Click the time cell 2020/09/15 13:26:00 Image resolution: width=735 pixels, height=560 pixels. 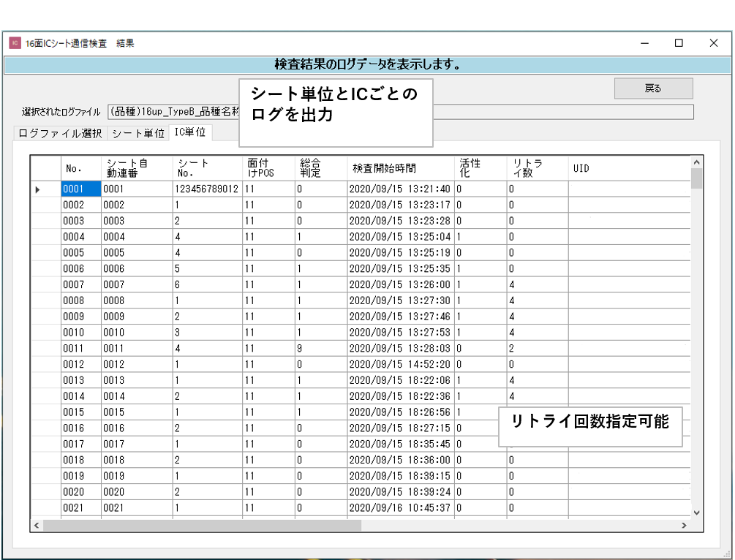(x=401, y=285)
